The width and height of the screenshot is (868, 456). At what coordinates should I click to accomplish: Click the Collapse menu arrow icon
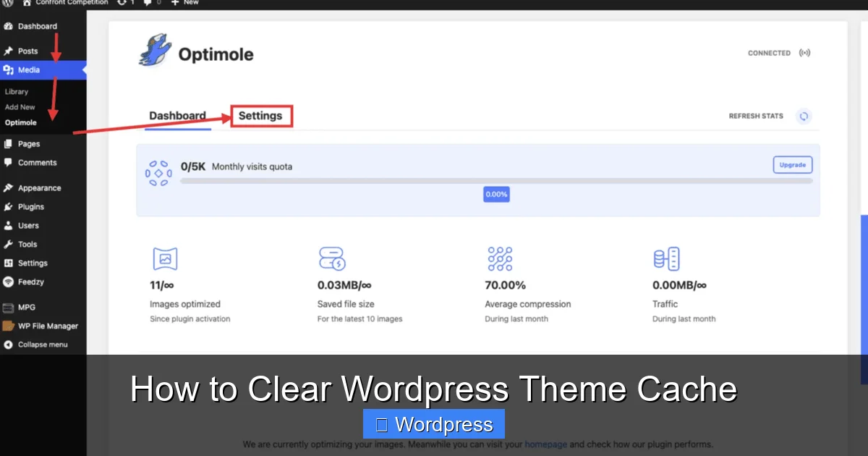click(x=8, y=345)
